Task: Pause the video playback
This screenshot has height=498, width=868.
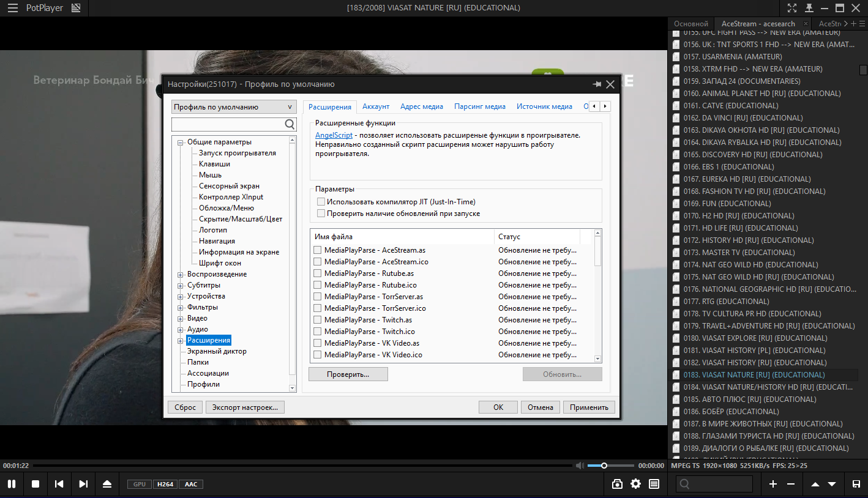Action: pos(11,484)
